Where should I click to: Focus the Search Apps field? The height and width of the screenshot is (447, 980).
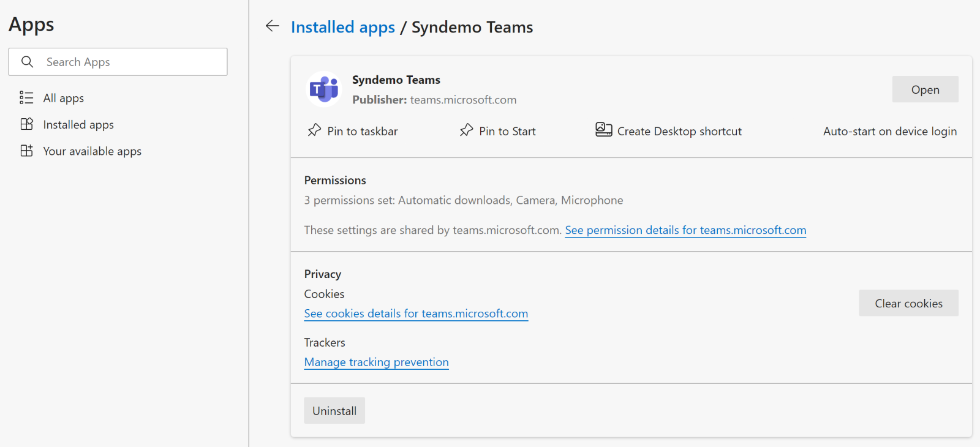click(x=118, y=62)
